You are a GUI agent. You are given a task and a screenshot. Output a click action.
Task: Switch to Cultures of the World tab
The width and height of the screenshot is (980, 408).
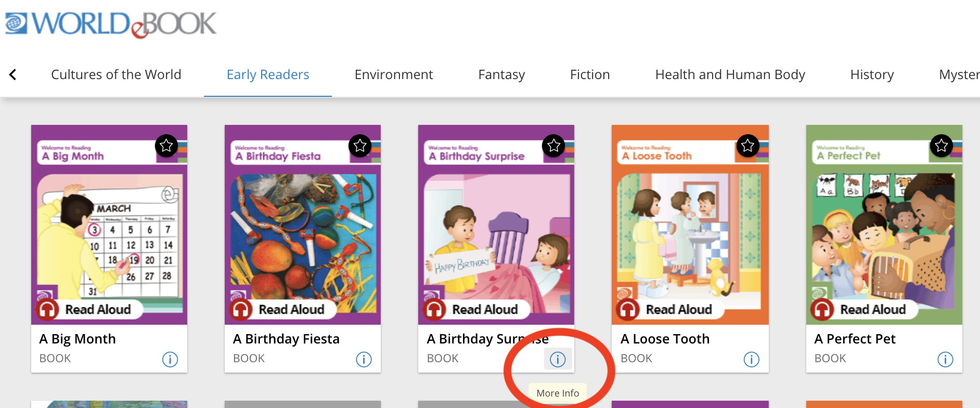[116, 75]
